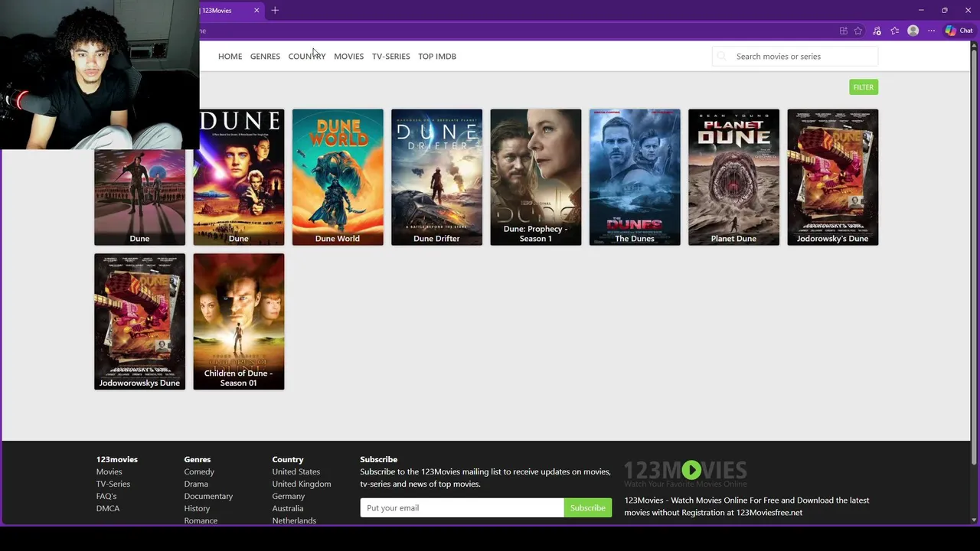Click the green Subscribe button

(588, 507)
